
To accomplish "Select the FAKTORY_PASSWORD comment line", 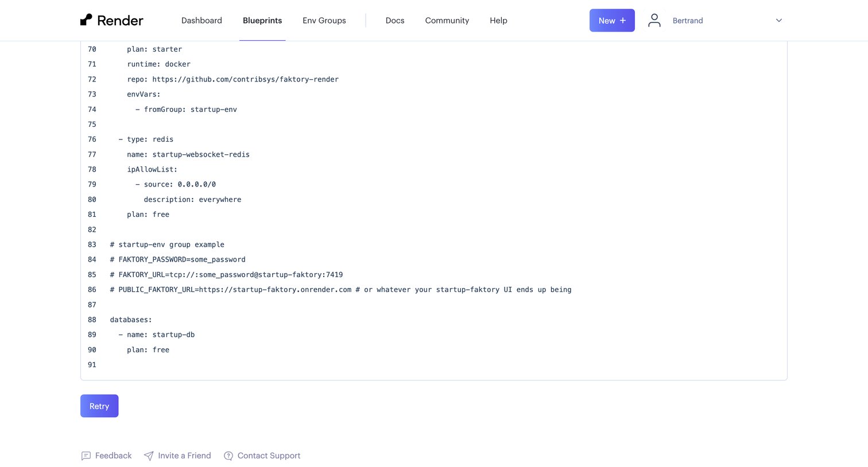I will pos(178,259).
